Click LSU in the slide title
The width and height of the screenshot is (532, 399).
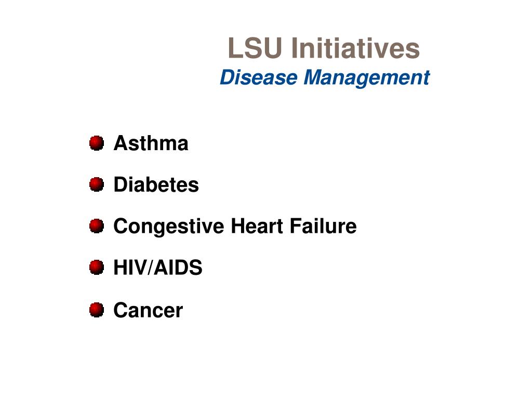pos(255,48)
